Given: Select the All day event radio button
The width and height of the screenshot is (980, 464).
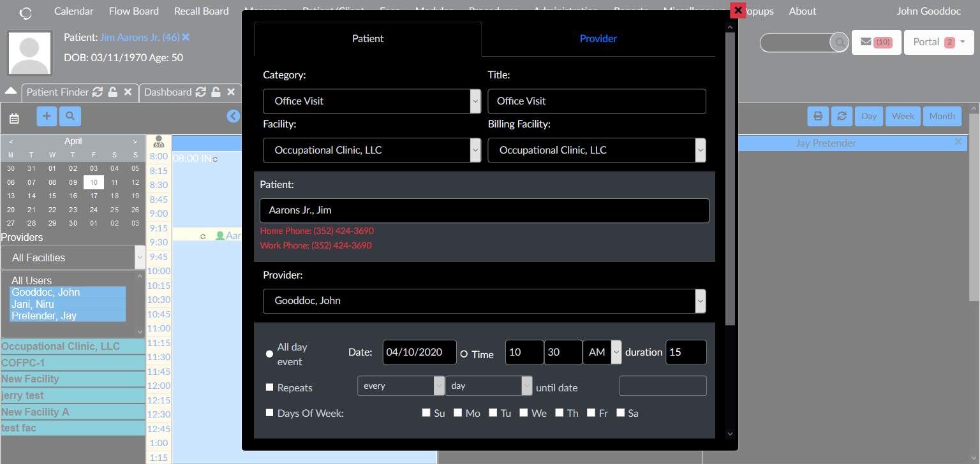Looking at the screenshot, I should point(269,353).
